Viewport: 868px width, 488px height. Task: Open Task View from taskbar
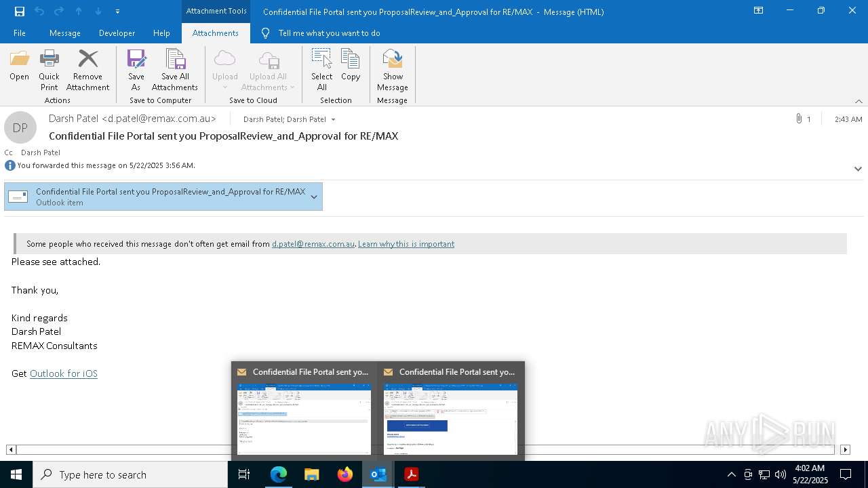(x=244, y=474)
